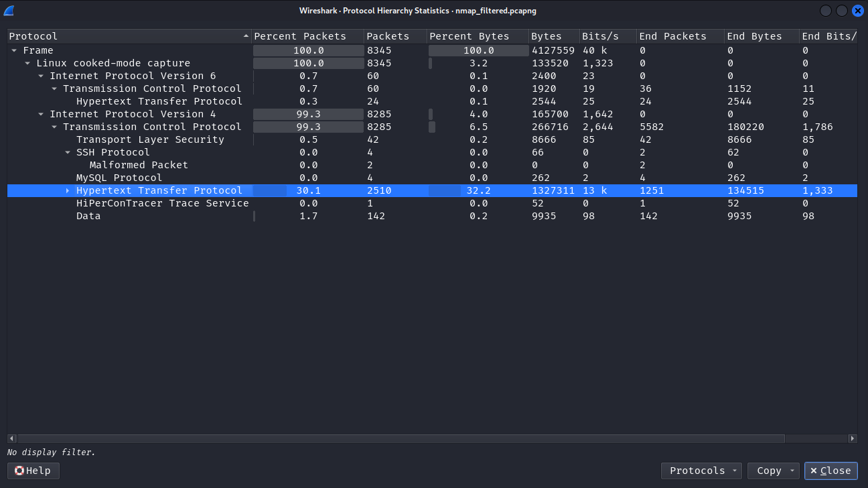Collapse the Linux cooked-mode capture node
This screenshot has height=488, width=868.
click(x=27, y=63)
